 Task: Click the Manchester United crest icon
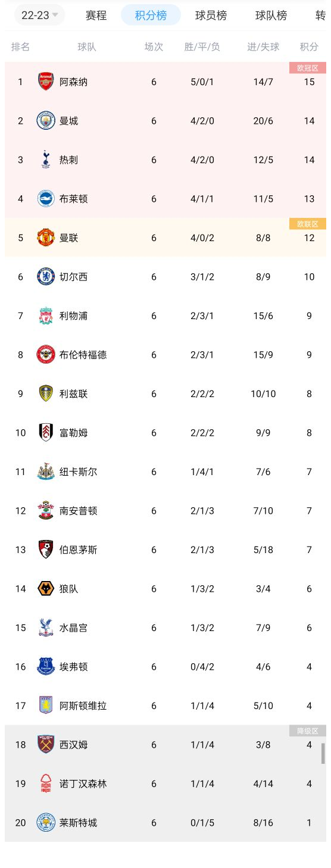[46, 238]
